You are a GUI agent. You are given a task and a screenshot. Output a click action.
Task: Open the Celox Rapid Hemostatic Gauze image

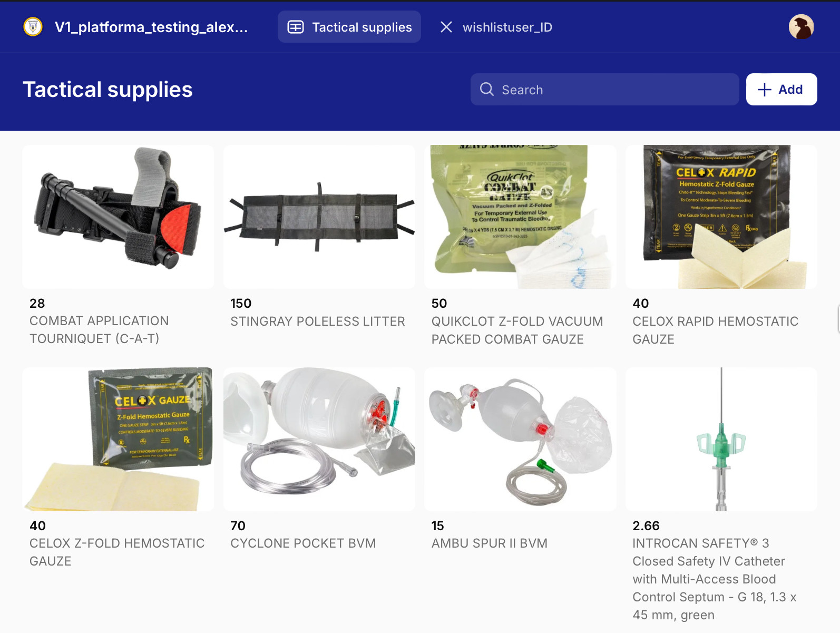pos(721,217)
